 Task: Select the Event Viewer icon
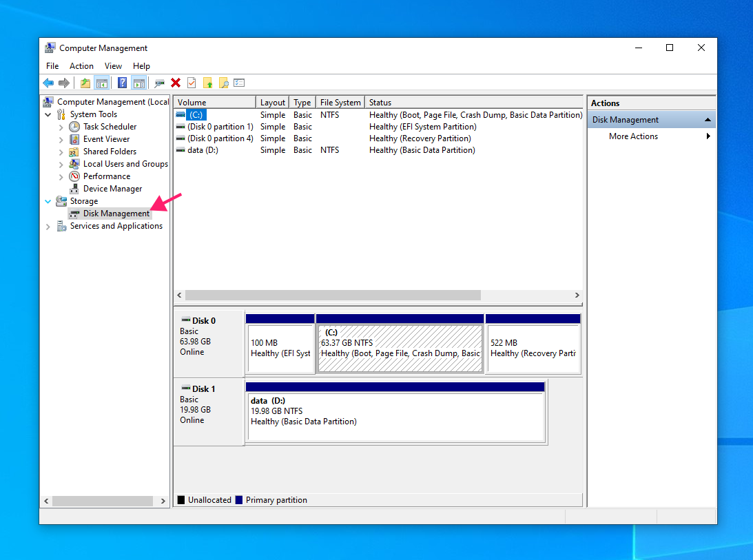74,139
